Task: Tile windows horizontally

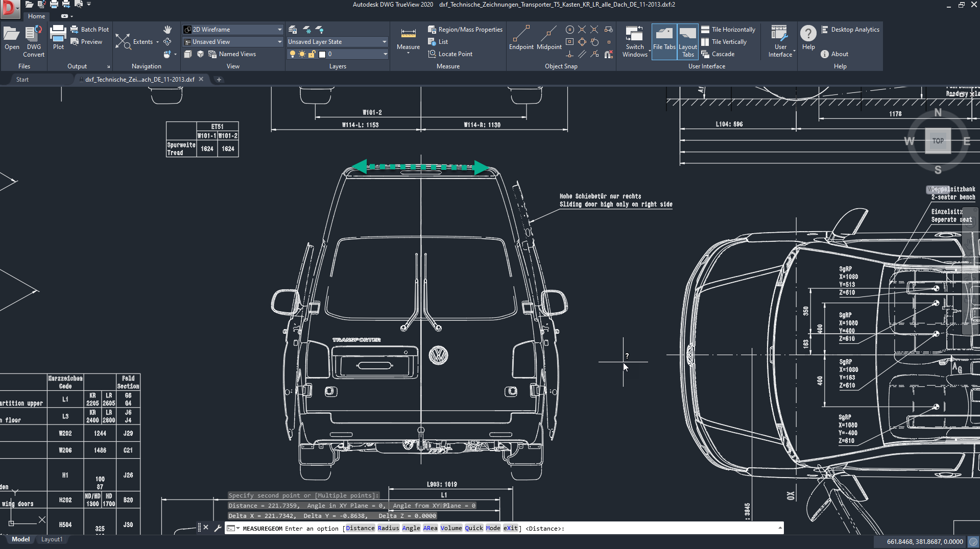Action: tap(728, 30)
